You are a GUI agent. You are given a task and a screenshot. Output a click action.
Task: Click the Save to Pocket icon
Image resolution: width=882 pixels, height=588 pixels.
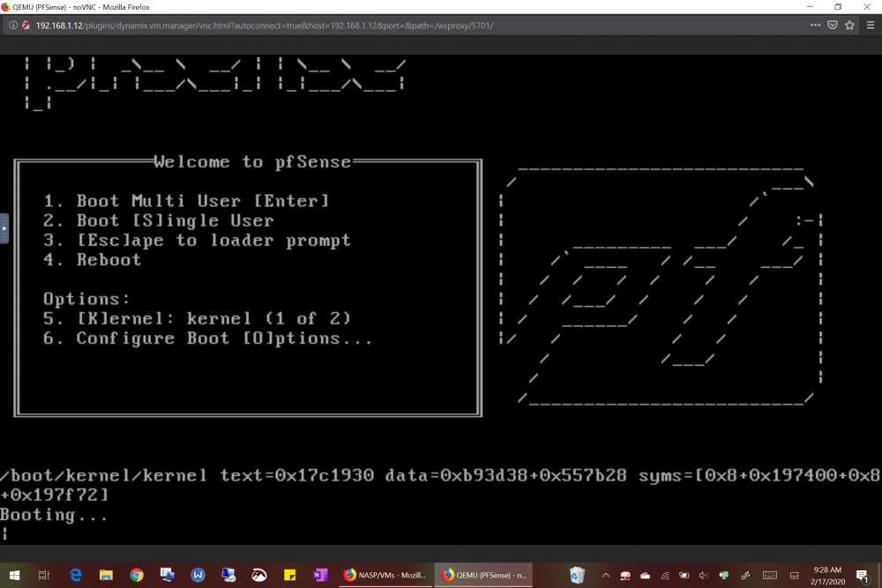833,26
